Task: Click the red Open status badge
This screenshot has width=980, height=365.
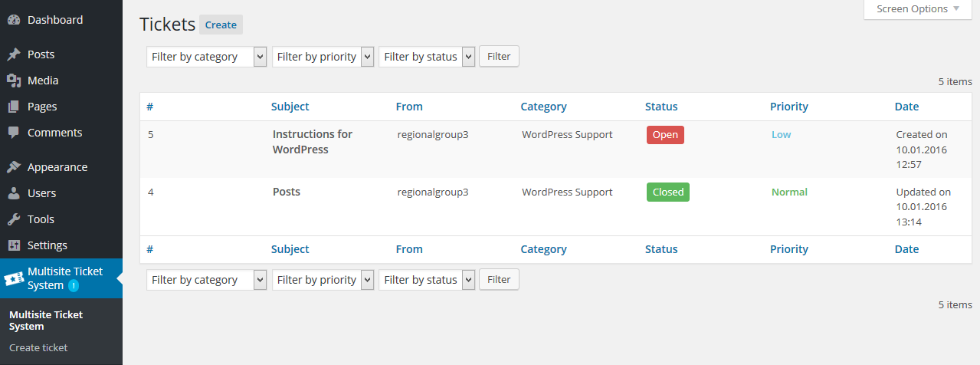Action: coord(665,135)
